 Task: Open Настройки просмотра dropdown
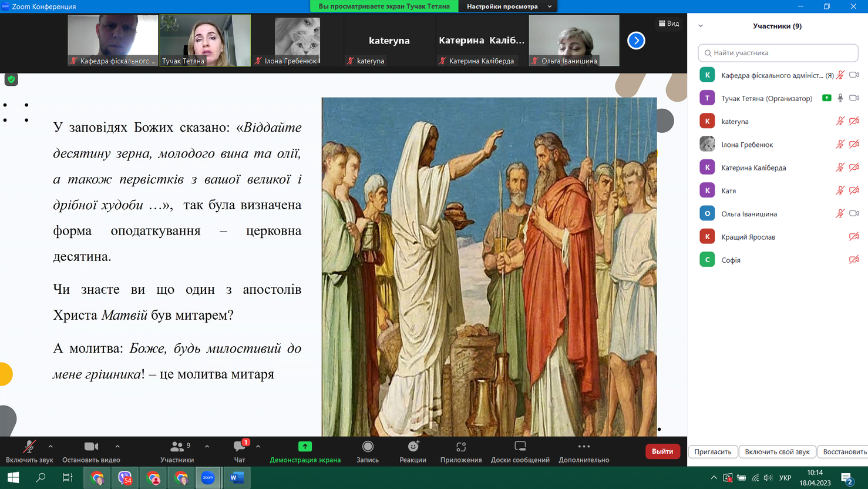click(x=509, y=6)
